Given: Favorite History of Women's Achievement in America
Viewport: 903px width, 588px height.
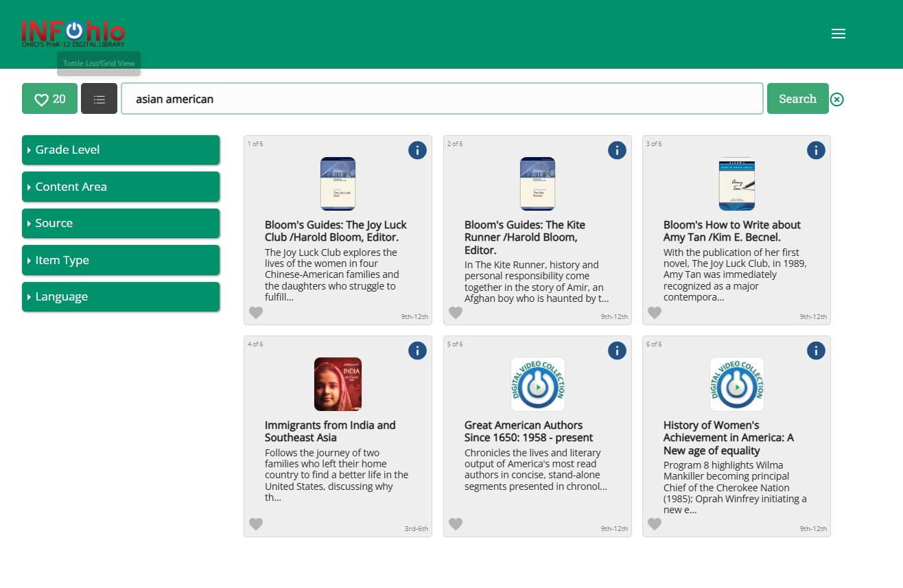Looking at the screenshot, I should click(655, 524).
